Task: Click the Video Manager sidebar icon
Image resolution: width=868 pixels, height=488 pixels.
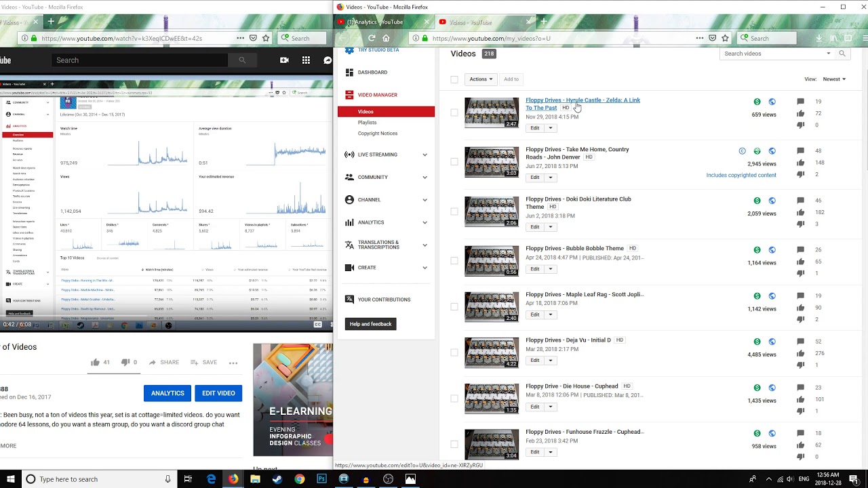Action: pyautogui.click(x=349, y=95)
